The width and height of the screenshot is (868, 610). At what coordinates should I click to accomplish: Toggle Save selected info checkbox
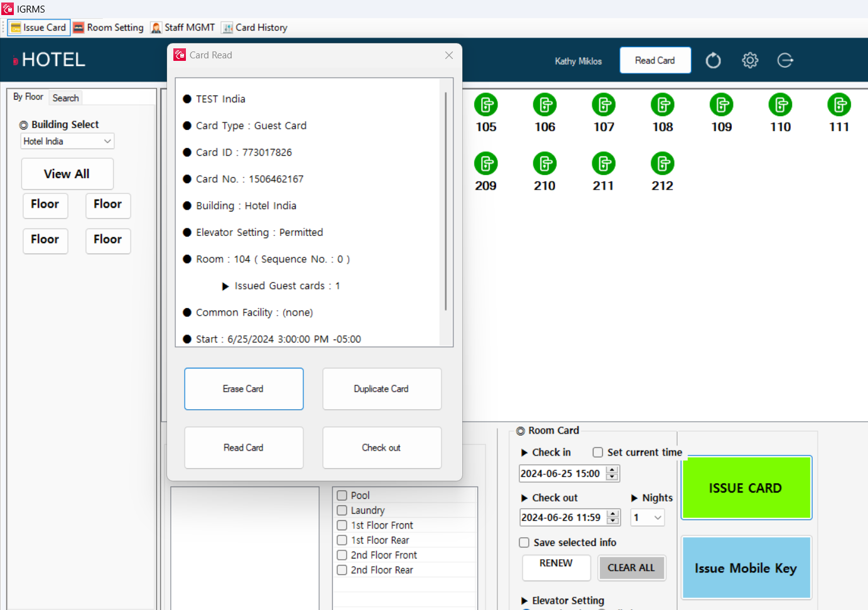[524, 543]
